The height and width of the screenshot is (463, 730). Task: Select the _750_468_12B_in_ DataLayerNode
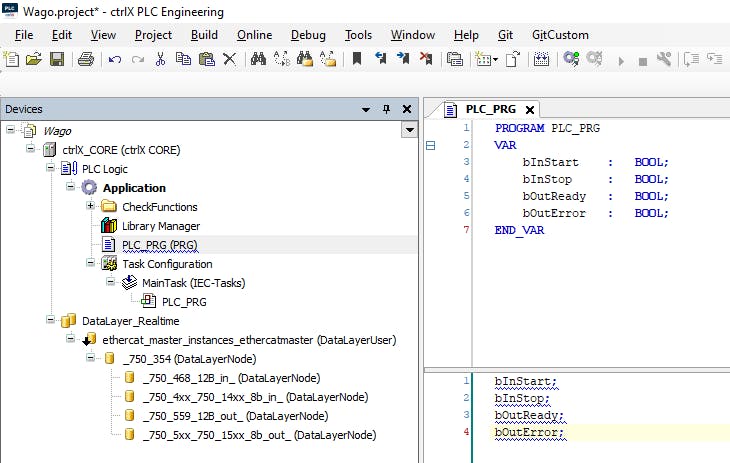(x=231, y=378)
